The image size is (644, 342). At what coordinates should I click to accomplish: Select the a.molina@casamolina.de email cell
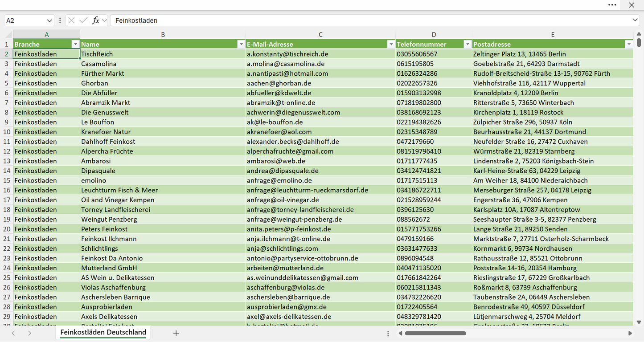click(x=320, y=64)
